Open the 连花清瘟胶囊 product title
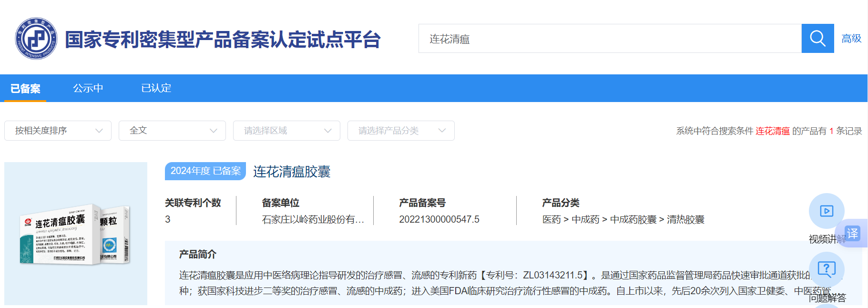This screenshot has height=308, width=868. [292, 172]
